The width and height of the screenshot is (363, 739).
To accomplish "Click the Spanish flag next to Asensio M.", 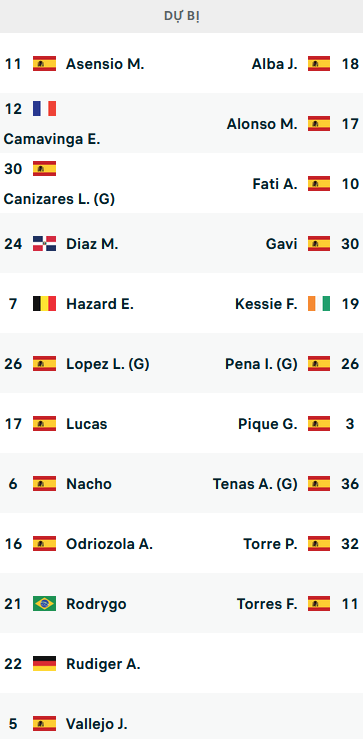I will point(44,63).
